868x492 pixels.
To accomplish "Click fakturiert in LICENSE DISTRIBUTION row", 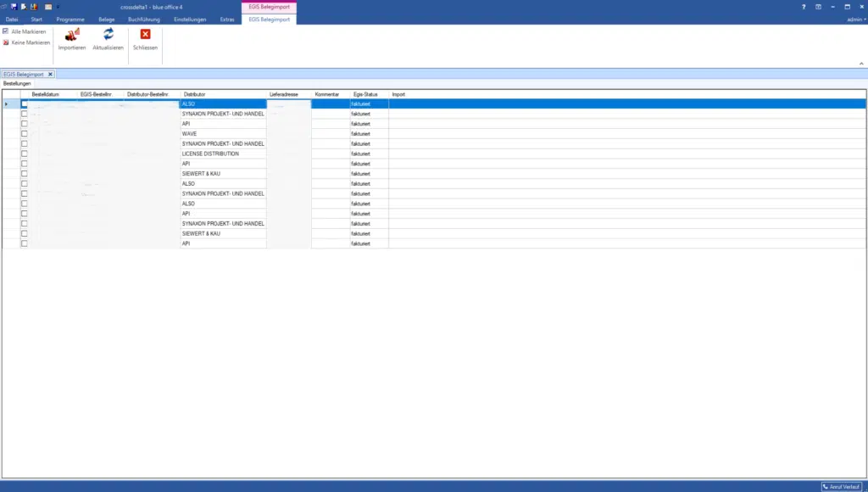I will [360, 154].
